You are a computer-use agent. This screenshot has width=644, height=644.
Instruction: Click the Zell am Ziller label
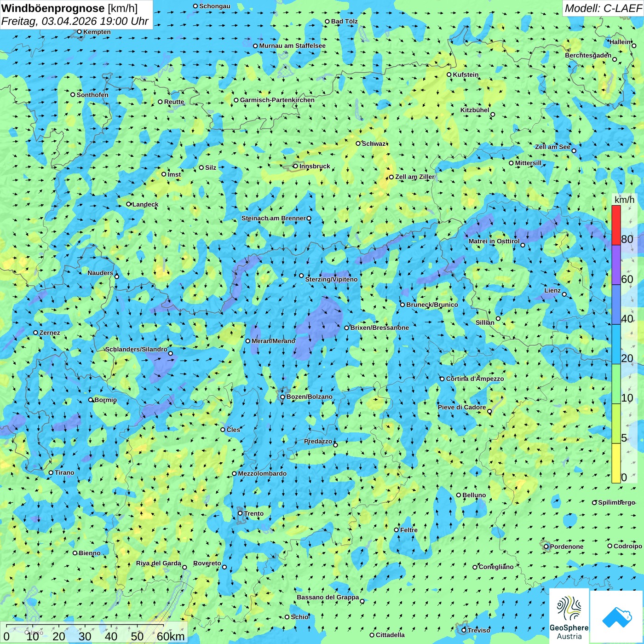pyautogui.click(x=414, y=177)
